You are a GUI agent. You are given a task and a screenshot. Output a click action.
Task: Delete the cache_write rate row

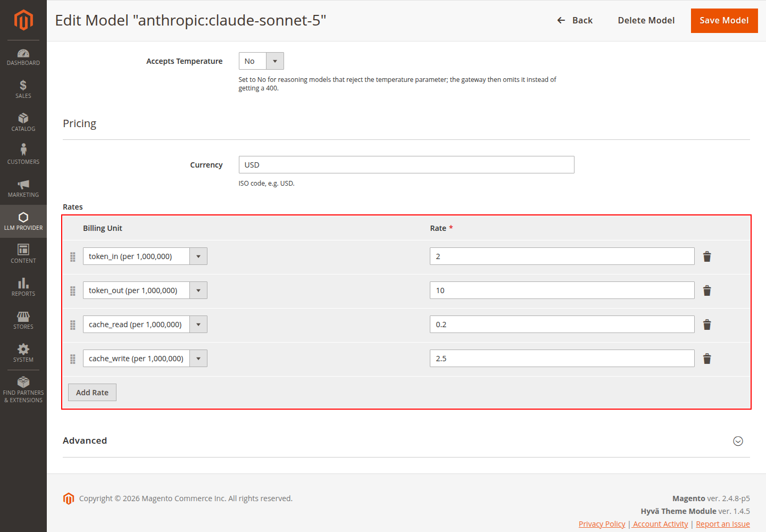(707, 359)
